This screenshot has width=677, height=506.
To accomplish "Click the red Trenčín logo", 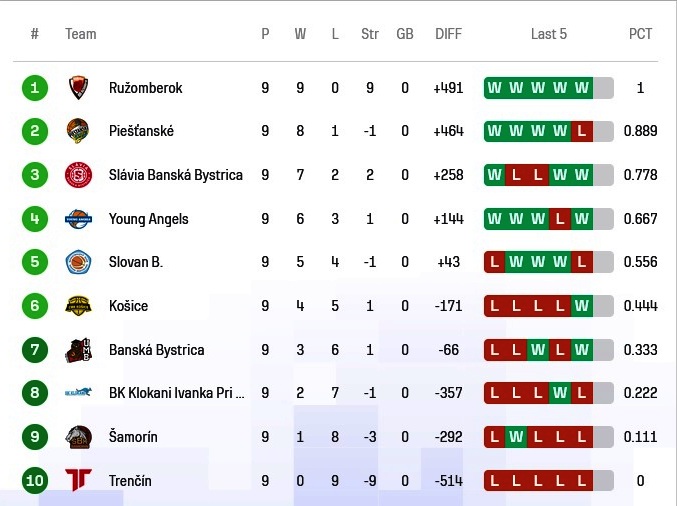I will pos(78,480).
